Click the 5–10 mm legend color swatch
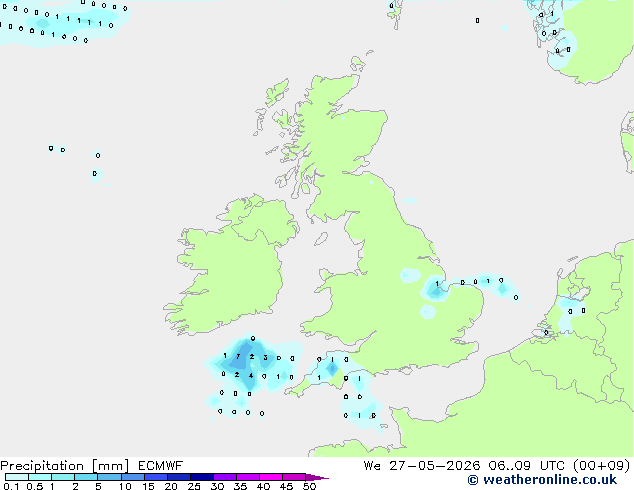This screenshot has height=490, width=634. click(x=109, y=477)
